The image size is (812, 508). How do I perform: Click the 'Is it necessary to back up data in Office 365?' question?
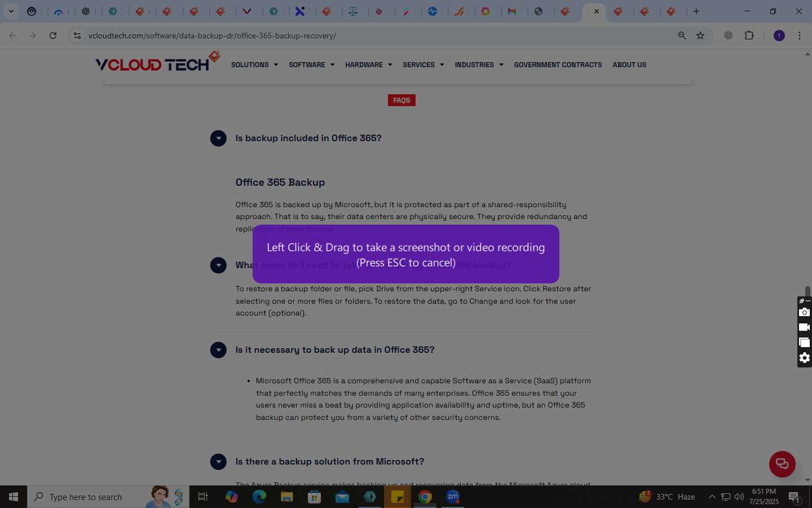(x=335, y=350)
